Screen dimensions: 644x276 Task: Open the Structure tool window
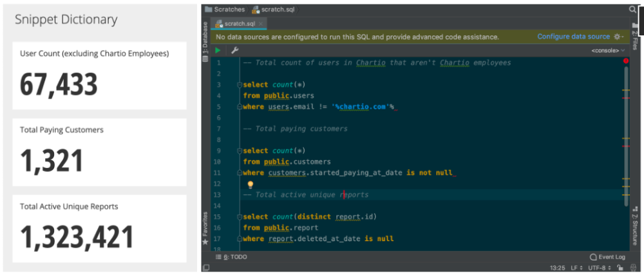click(x=635, y=226)
